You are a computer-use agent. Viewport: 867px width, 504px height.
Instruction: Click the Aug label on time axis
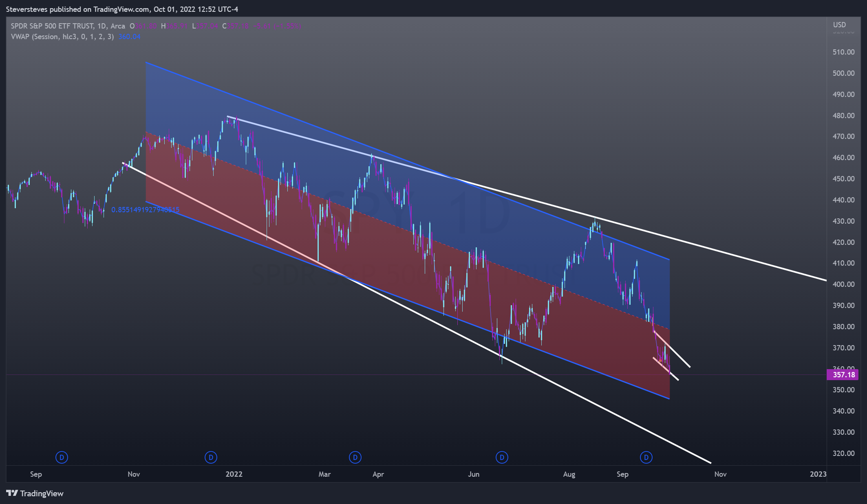coord(569,474)
